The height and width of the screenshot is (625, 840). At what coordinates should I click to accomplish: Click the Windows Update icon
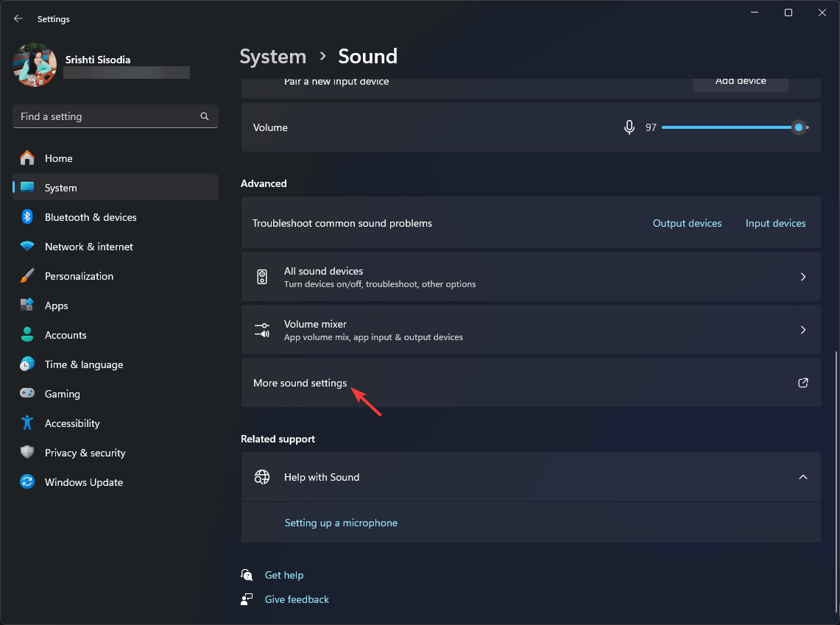click(27, 482)
